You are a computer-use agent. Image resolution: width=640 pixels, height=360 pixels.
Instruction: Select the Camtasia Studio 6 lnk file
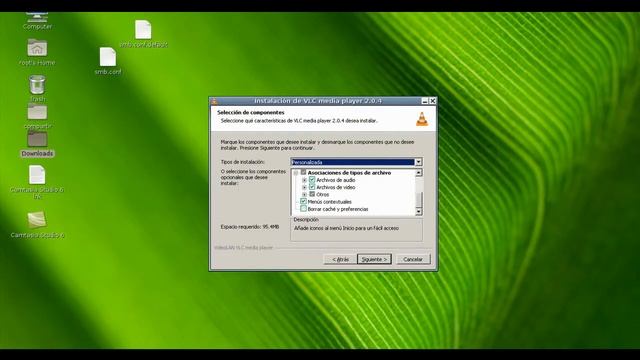click(x=37, y=175)
